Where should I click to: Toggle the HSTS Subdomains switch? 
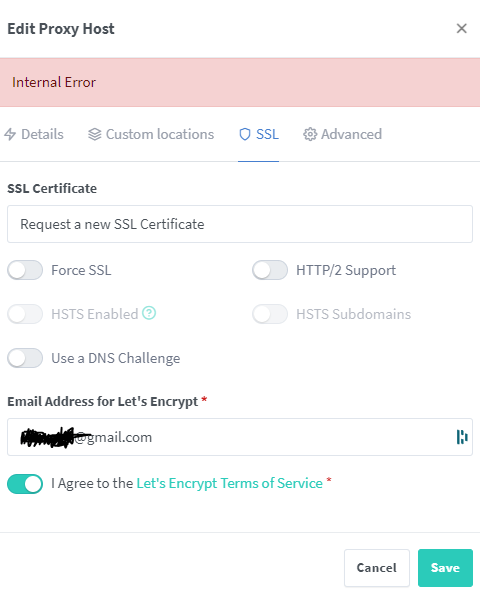click(270, 314)
